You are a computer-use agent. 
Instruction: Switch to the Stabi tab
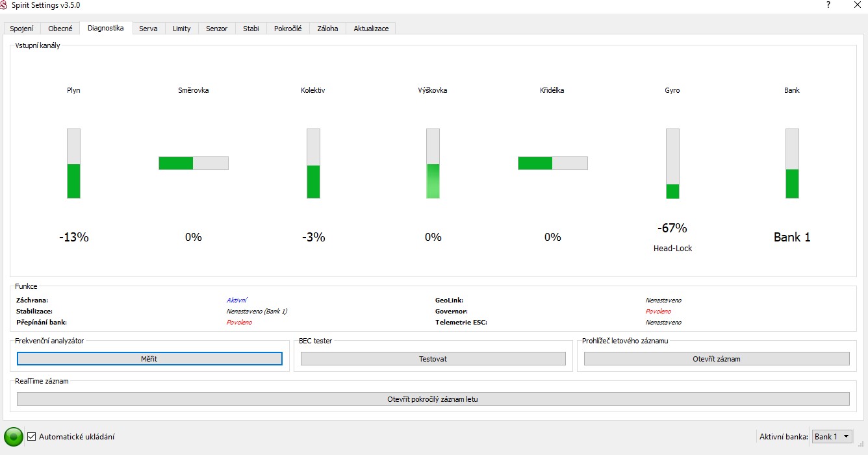tap(251, 29)
